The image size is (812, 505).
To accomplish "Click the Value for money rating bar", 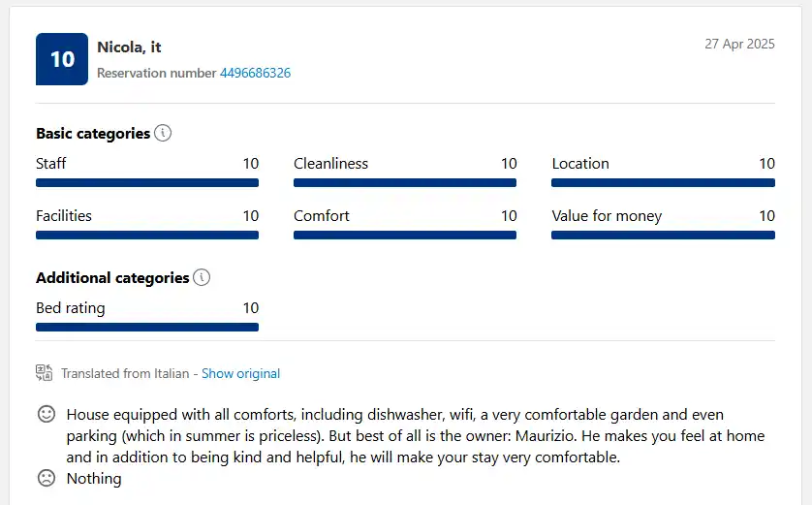I will 664,236.
